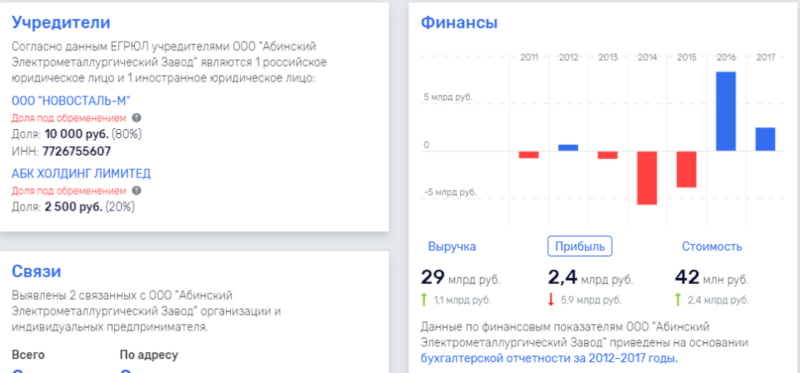Viewport: 800px width, 373px height.
Task: Click the 2013 small red bar
Action: (608, 155)
